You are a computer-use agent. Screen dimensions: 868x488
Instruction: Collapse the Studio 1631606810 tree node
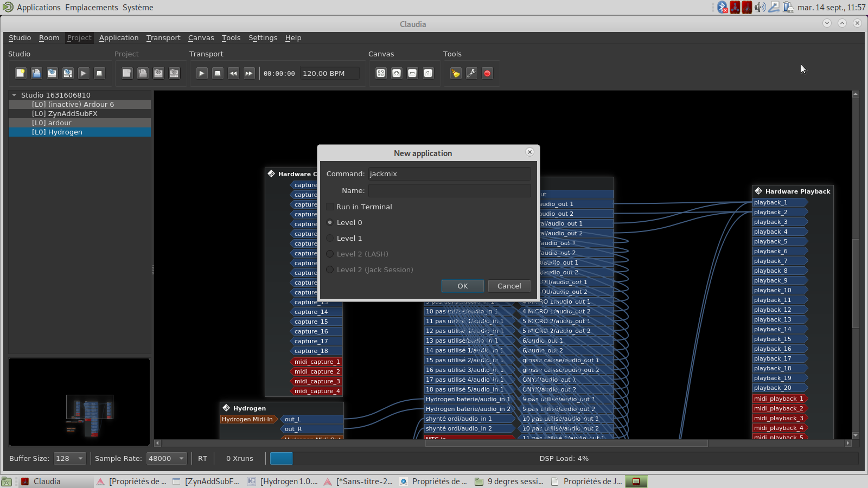[14, 95]
